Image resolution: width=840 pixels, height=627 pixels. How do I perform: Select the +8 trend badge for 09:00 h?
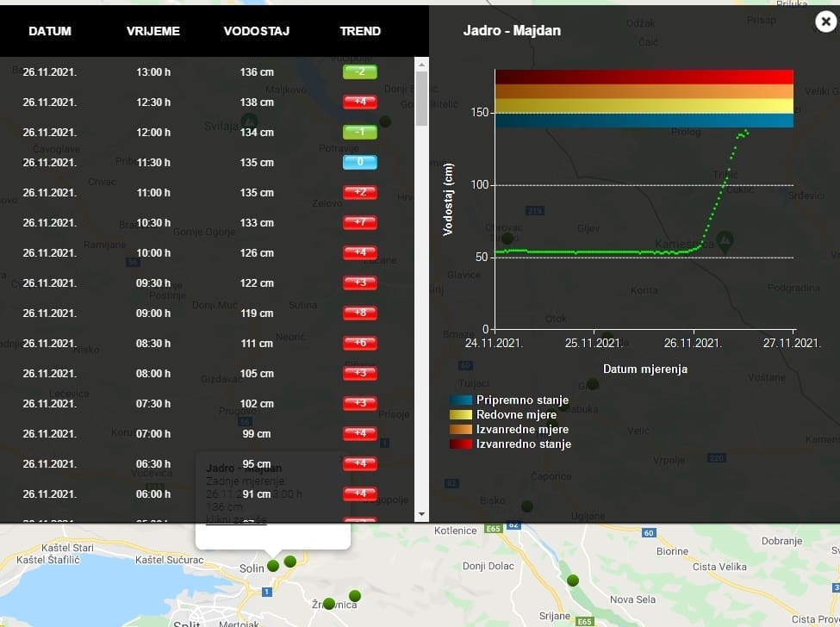[x=360, y=313]
